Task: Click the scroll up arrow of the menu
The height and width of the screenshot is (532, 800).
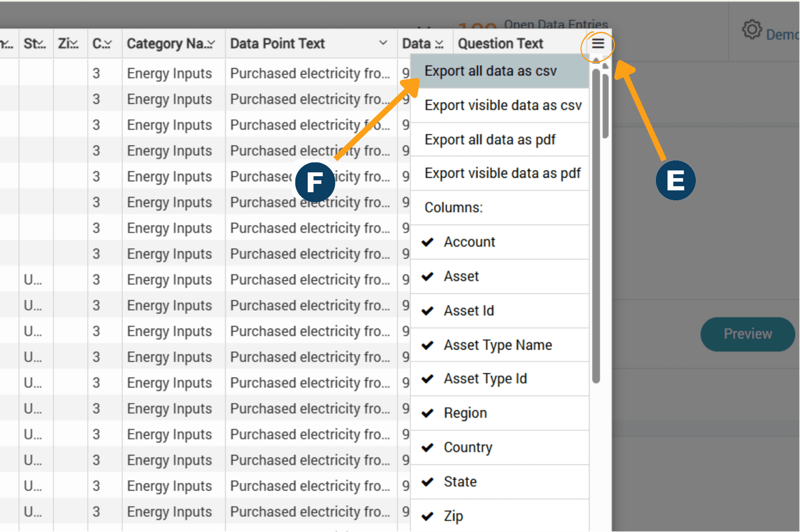Action: [x=596, y=60]
